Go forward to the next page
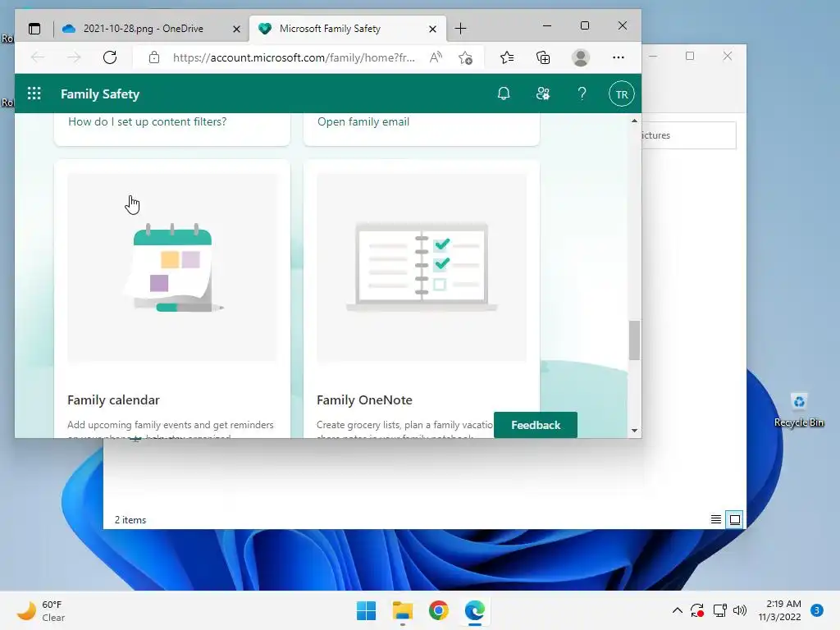 point(74,57)
